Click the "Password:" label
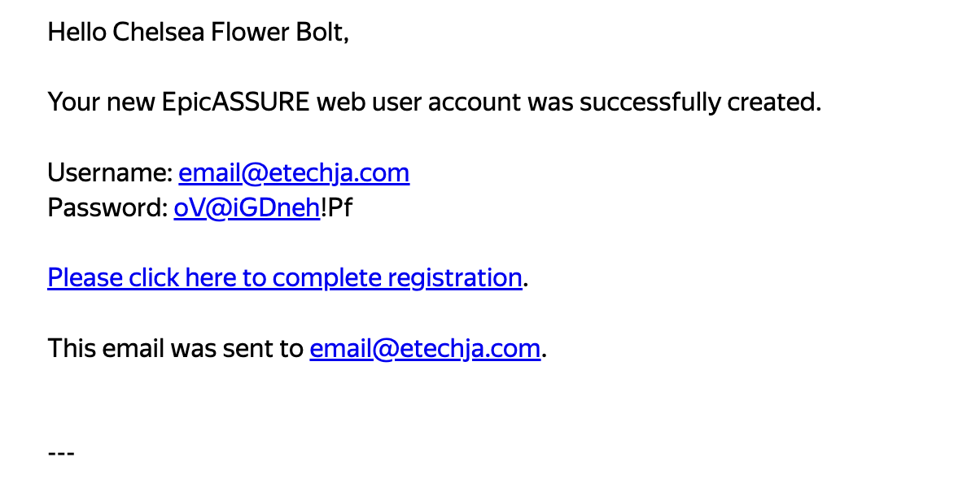 pos(107,208)
